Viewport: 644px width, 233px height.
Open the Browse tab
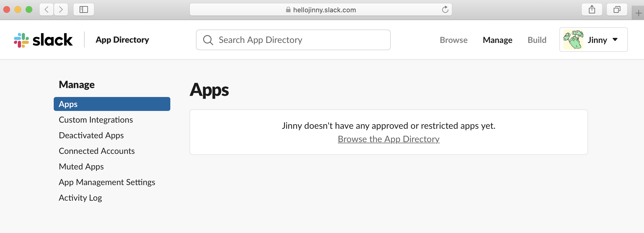[x=454, y=40]
